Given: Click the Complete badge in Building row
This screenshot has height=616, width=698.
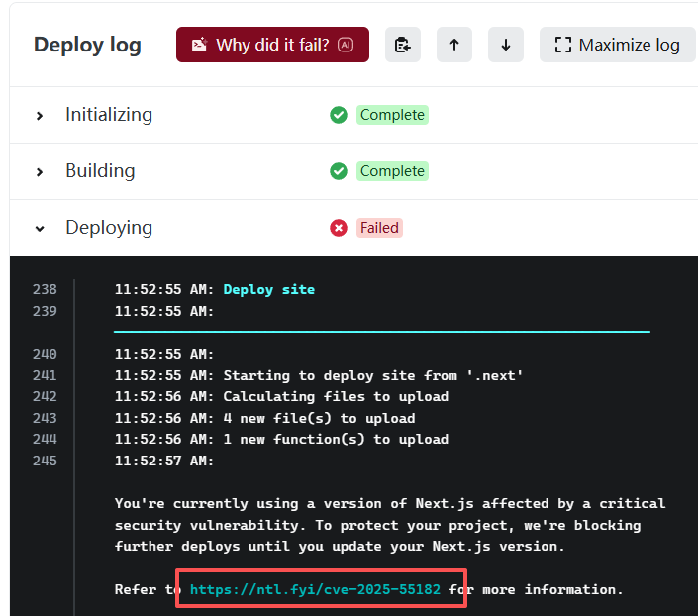Looking at the screenshot, I should 392,171.
